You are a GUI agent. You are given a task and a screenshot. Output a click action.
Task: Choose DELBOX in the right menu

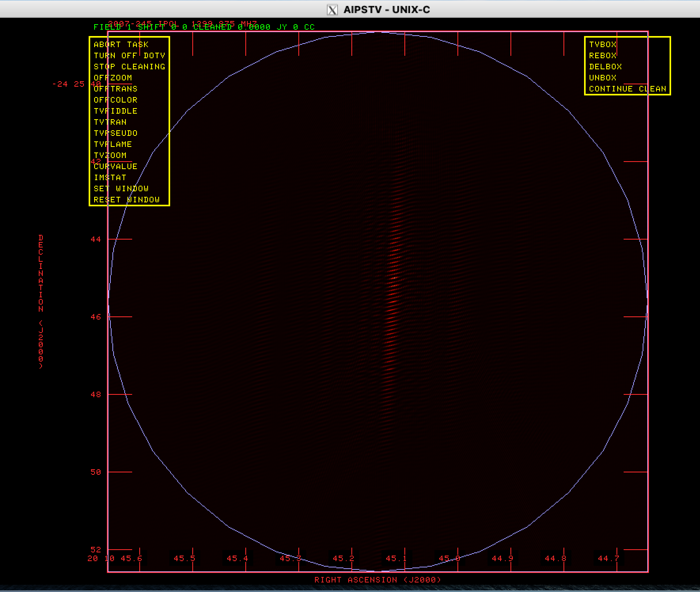[605, 67]
